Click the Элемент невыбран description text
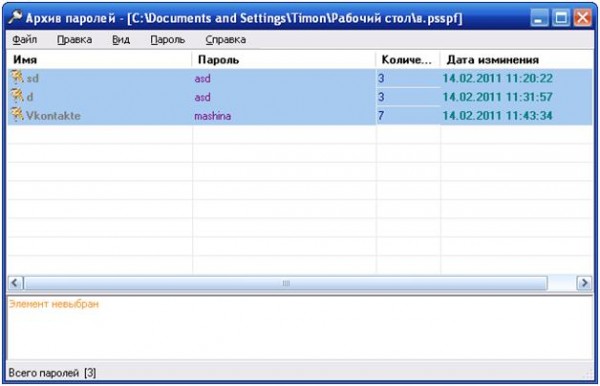 point(54,304)
